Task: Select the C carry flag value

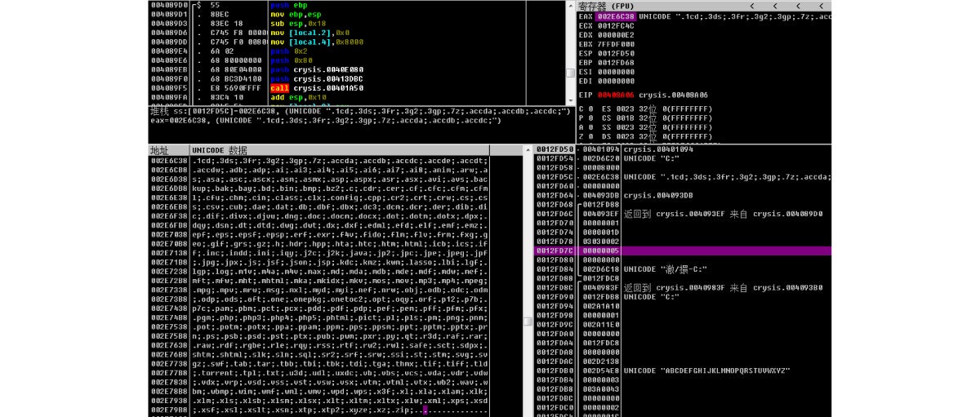Action: 590,109
